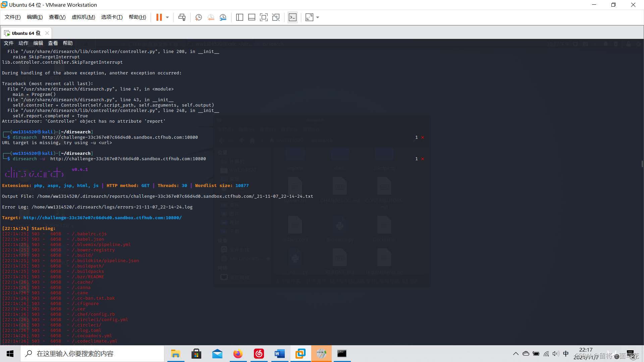Take a VM snapshot
The height and width of the screenshot is (362, 644).
coord(199,17)
